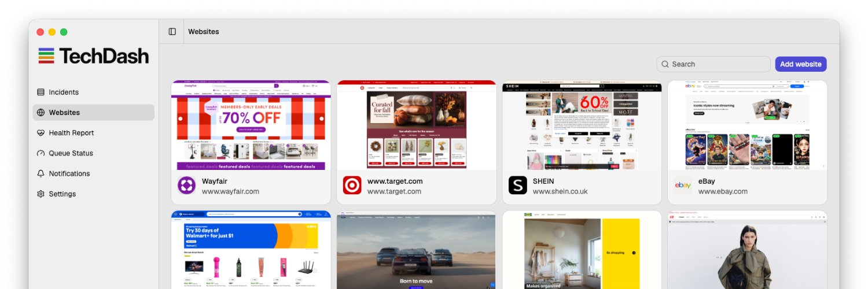This screenshot has height=289, width=868.
Task: Open the Health Report section
Action: click(x=94, y=133)
